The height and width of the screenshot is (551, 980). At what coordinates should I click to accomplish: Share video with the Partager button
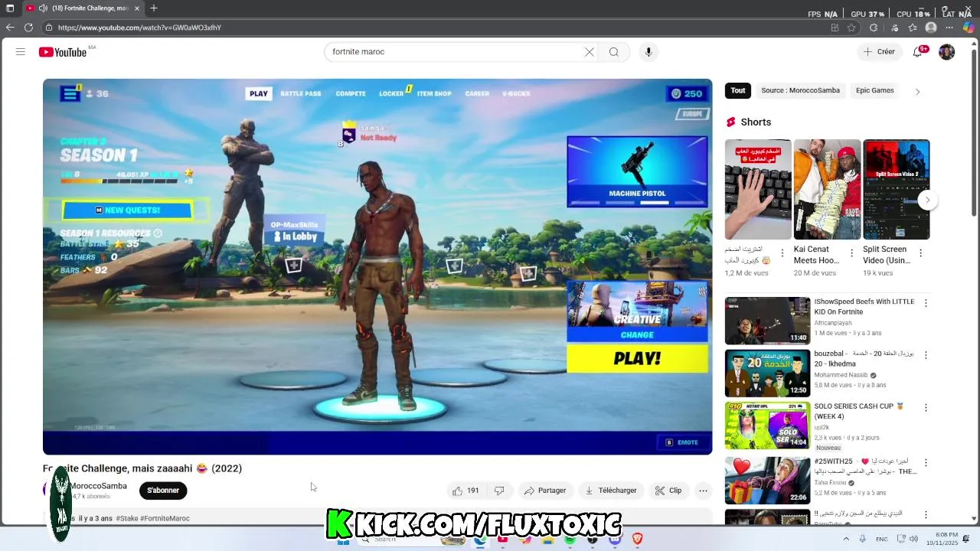coord(544,491)
